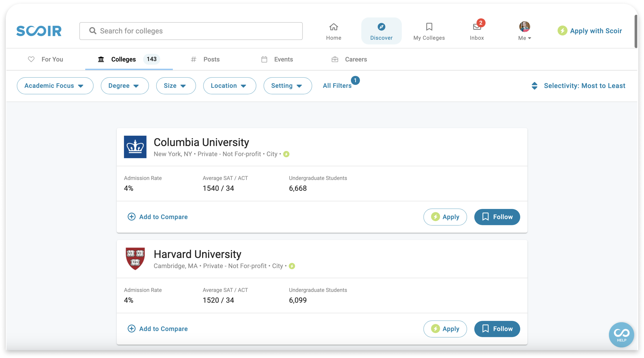Click Columbia University crown logo
The width and height of the screenshot is (644, 358).
[135, 147]
